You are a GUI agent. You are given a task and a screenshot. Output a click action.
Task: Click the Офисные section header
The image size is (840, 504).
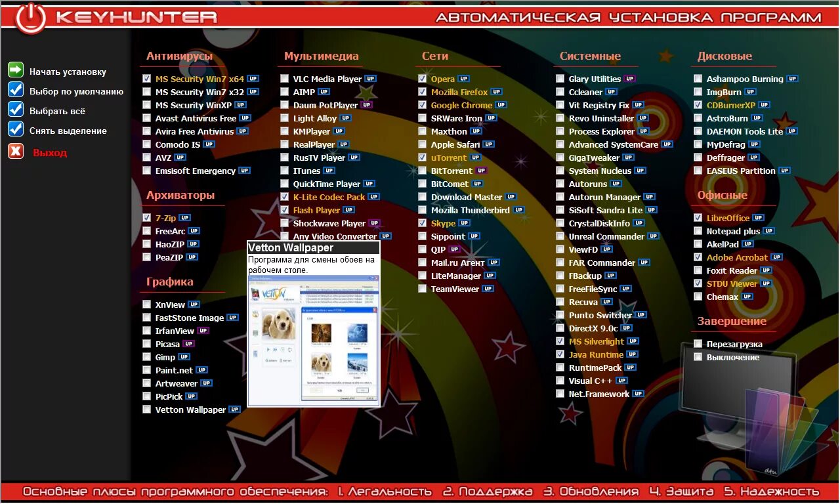[x=723, y=196]
